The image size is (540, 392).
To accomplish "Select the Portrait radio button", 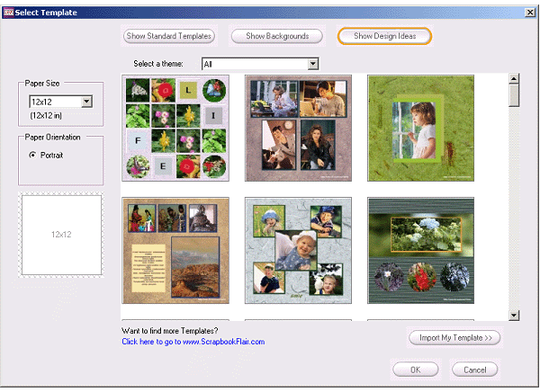I will click(32, 155).
